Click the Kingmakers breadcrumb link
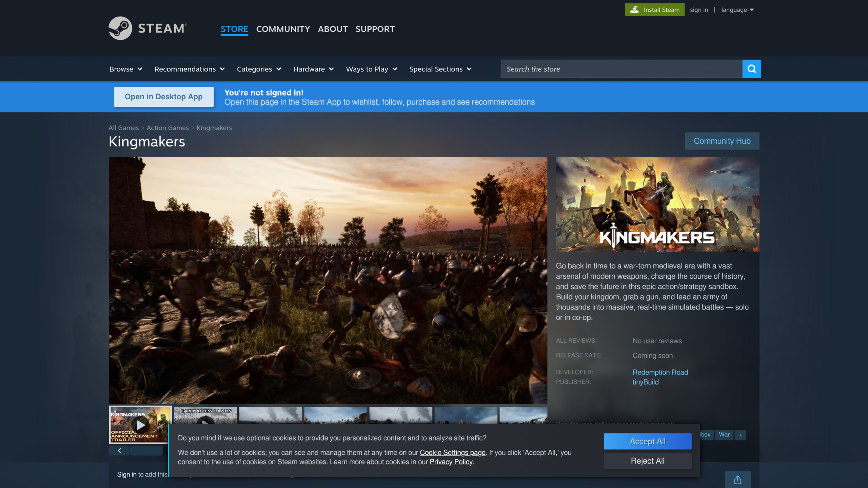Screen dimensions: 868x488 tap(214, 128)
